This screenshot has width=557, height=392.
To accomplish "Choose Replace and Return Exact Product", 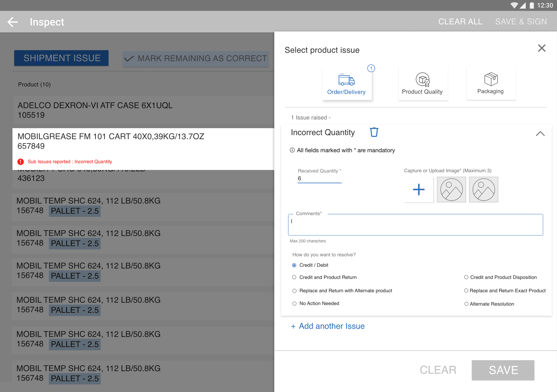I will [x=466, y=291].
